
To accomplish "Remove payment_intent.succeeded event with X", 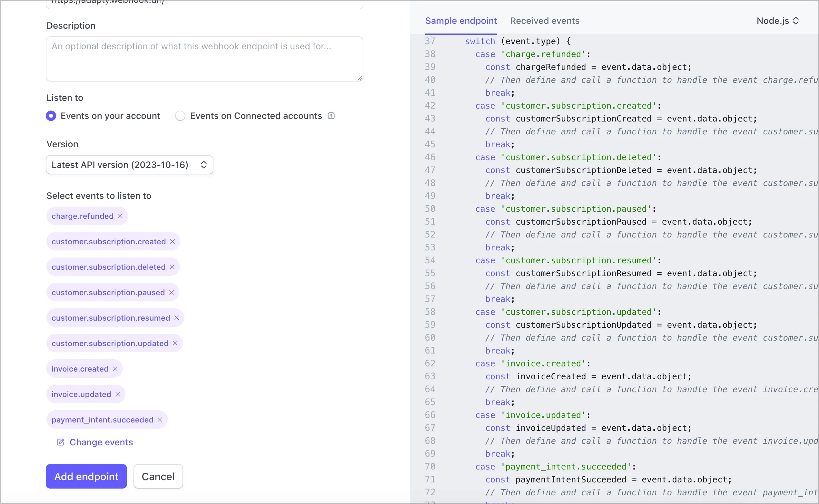I will 160,420.
